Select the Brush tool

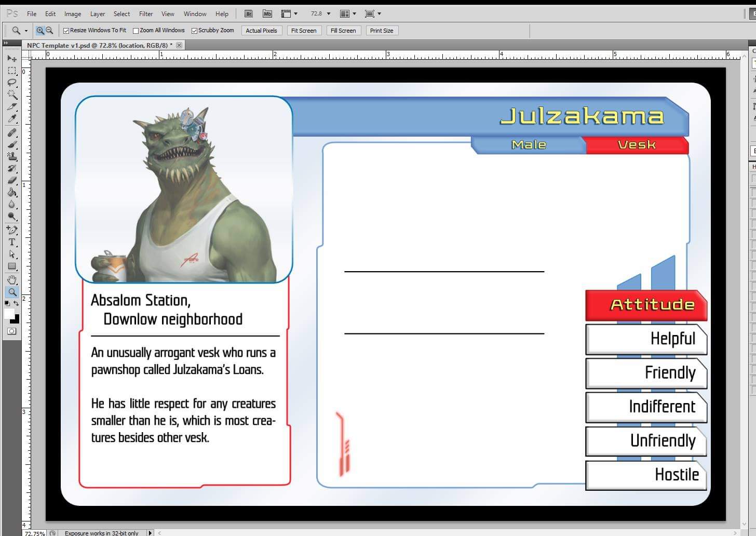11,144
